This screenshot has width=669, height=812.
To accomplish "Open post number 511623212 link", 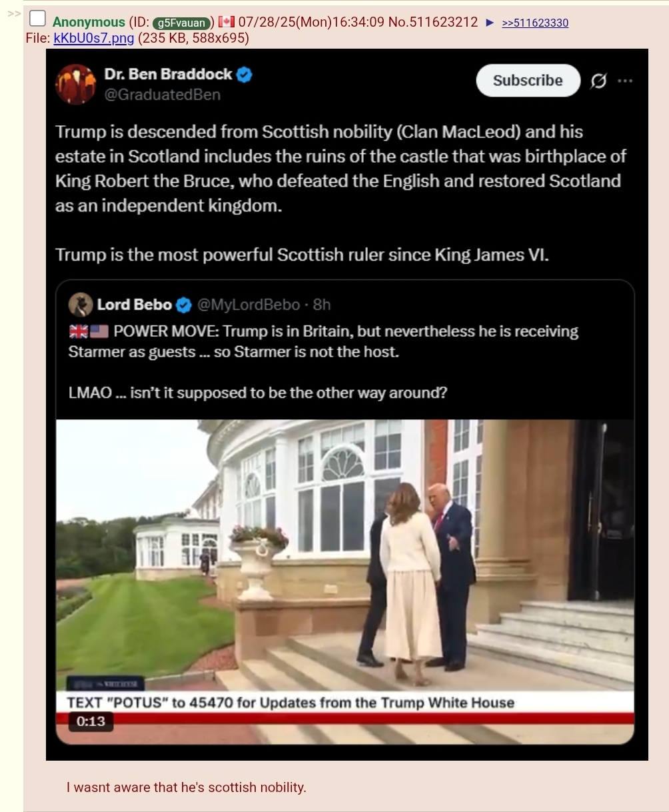I will 443,22.
